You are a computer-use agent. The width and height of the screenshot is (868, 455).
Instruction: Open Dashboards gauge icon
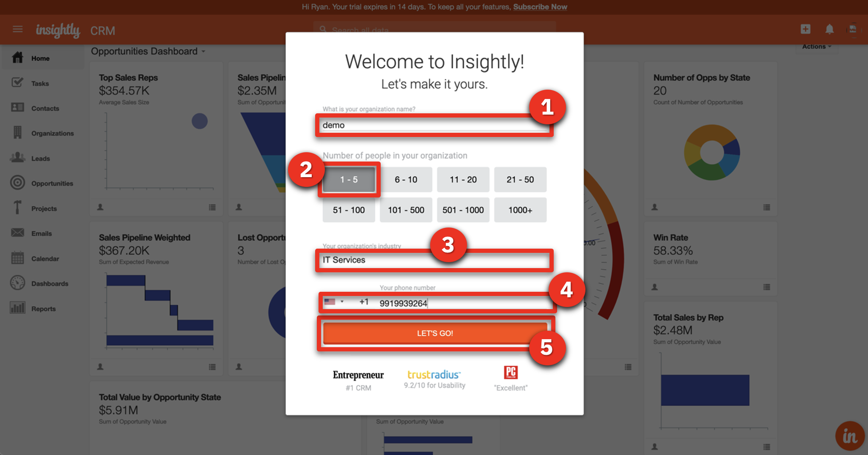pos(17,282)
